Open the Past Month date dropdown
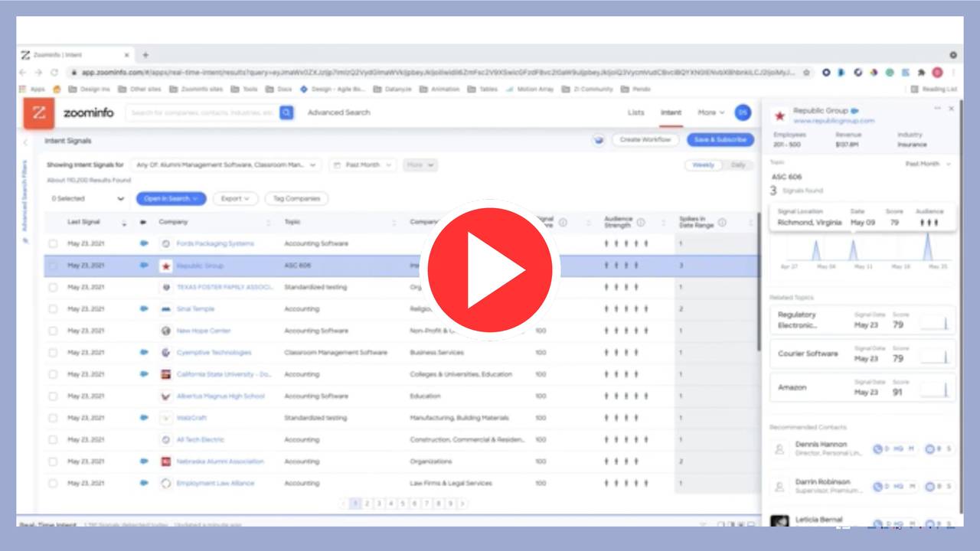 click(363, 165)
